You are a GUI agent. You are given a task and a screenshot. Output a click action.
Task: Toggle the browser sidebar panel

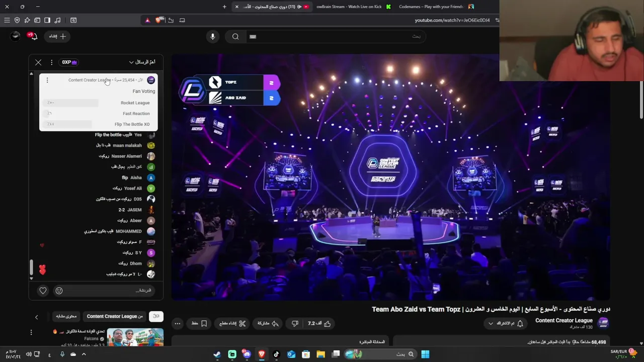click(47, 20)
